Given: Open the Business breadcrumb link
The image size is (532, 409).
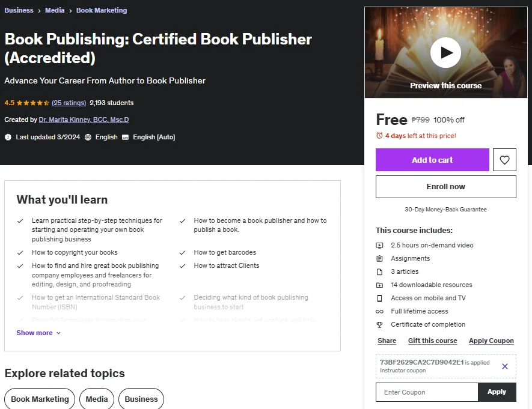Looking at the screenshot, I should tap(19, 10).
